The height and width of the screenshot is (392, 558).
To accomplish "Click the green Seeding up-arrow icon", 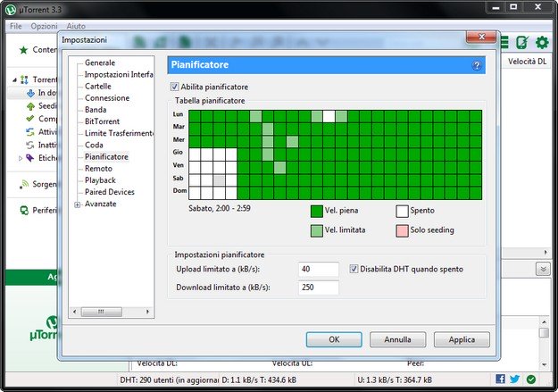I will pyautogui.click(x=30, y=106).
